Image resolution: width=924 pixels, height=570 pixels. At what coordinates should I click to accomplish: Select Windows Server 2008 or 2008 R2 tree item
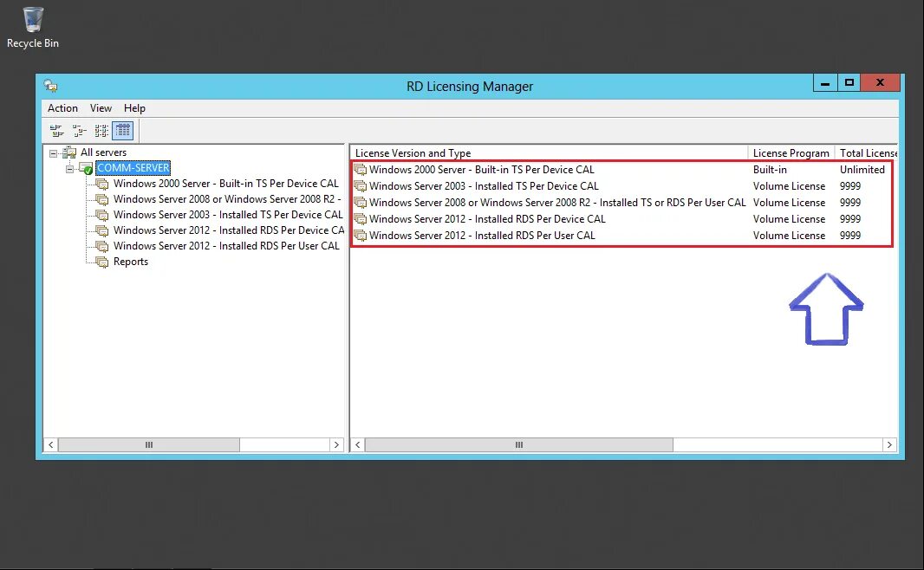(227, 199)
